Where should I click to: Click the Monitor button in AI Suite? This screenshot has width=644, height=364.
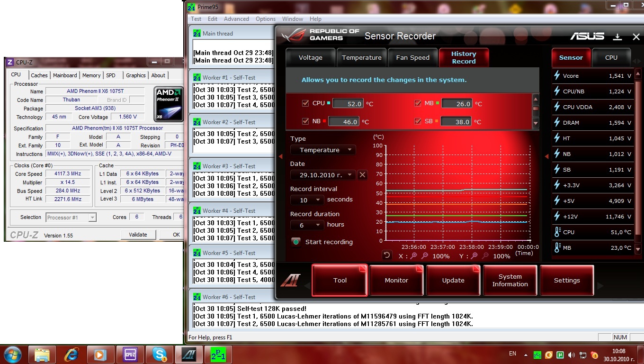tap(396, 280)
